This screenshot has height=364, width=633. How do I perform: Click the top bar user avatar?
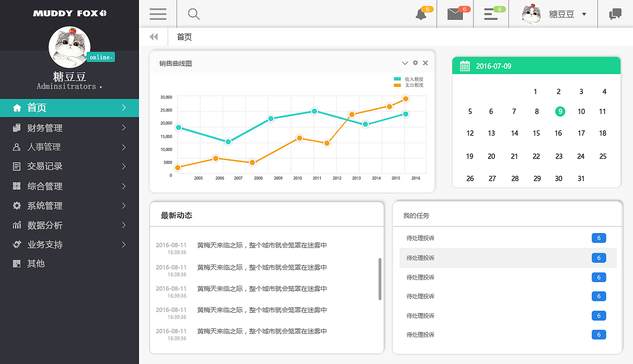point(532,14)
